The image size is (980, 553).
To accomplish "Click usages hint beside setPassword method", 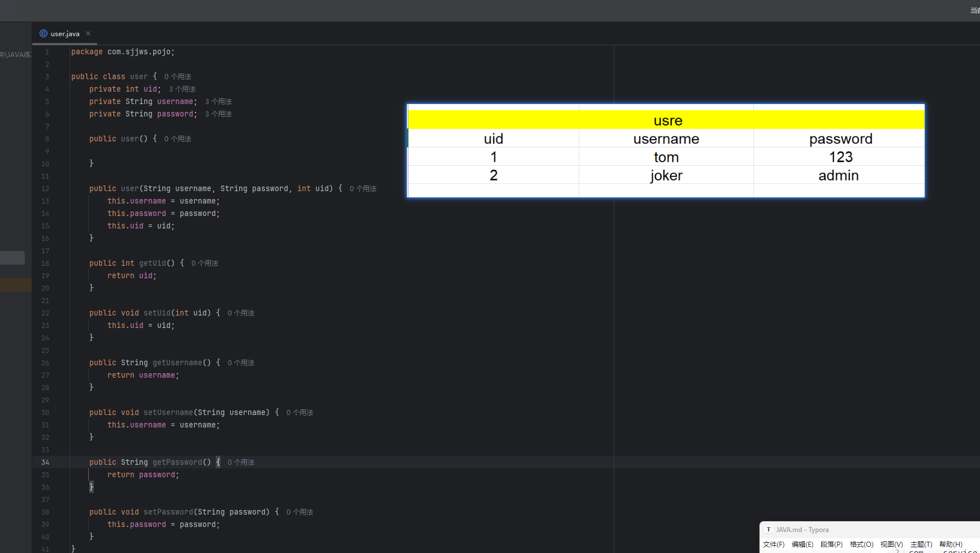I will (300, 512).
